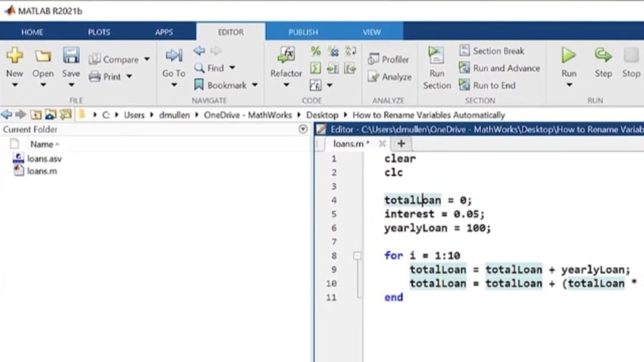Viewport: 644px width, 362px height.
Task: Open the Profiler tool
Action: point(388,59)
